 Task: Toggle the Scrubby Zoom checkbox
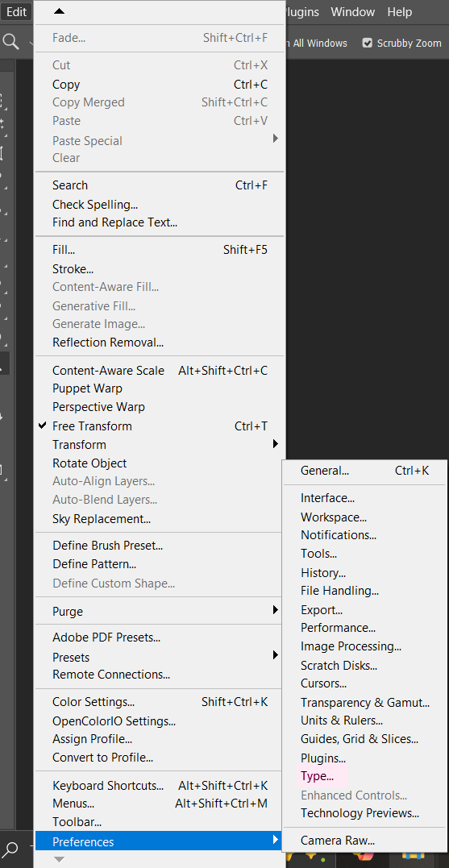pyautogui.click(x=367, y=43)
